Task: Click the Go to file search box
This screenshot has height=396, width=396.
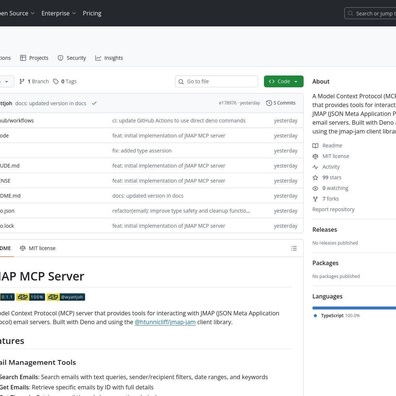Action: click(216, 81)
